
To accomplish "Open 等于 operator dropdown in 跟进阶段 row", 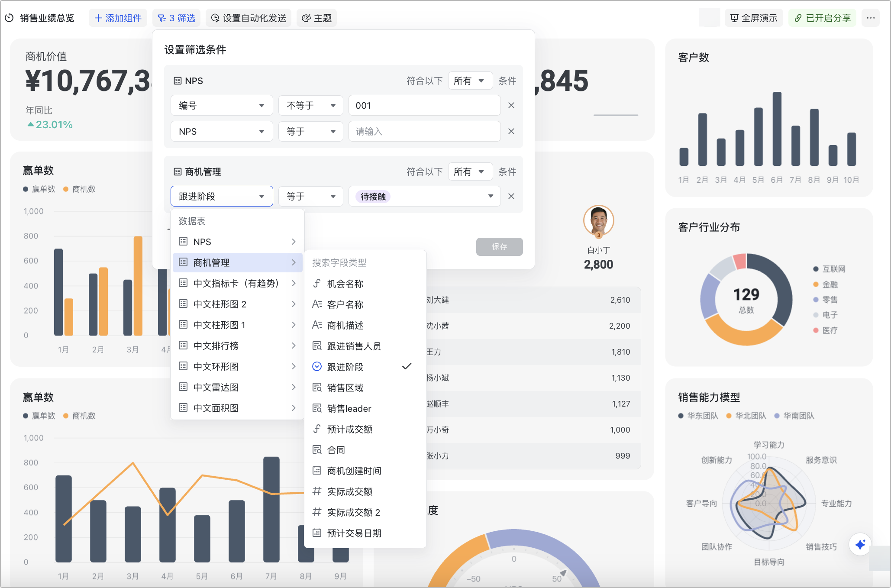I will coord(311,197).
